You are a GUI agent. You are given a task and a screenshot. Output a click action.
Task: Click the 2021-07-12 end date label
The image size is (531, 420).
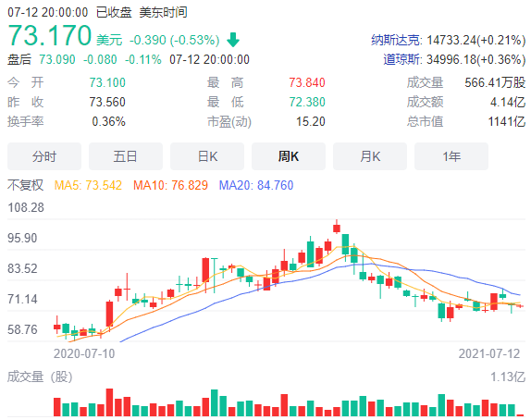(489, 353)
